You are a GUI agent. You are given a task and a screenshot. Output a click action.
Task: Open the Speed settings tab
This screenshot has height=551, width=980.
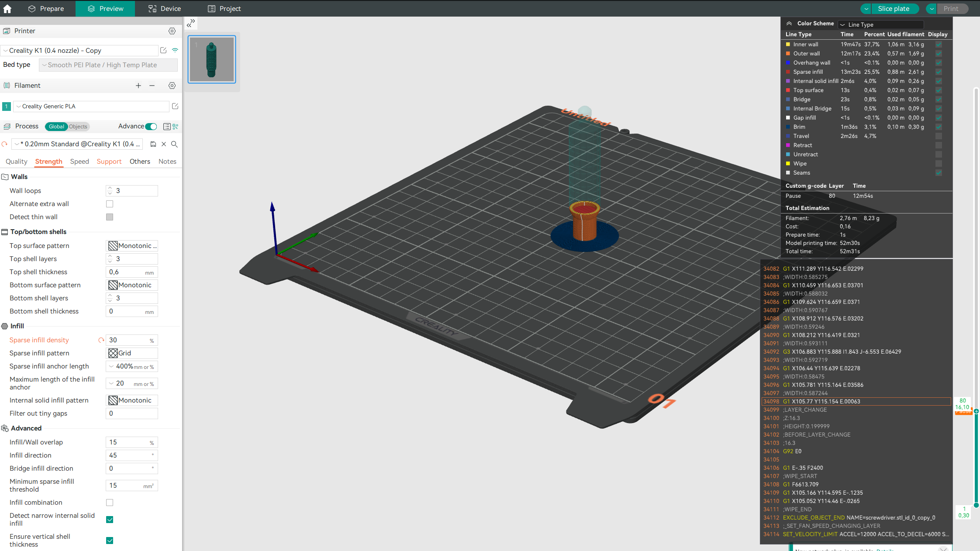[79, 162]
